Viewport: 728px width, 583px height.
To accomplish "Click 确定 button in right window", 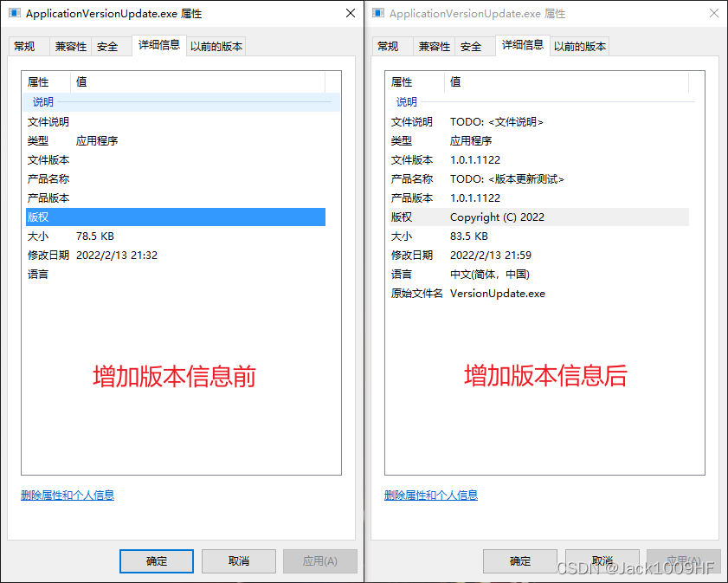I will [520, 561].
